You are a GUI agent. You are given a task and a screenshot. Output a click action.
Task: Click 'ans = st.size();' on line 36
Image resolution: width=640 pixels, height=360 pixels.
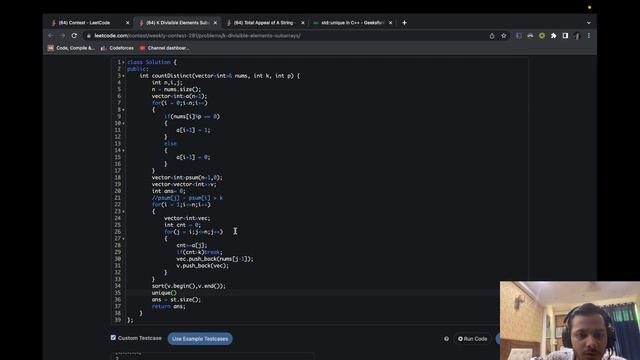pos(176,300)
